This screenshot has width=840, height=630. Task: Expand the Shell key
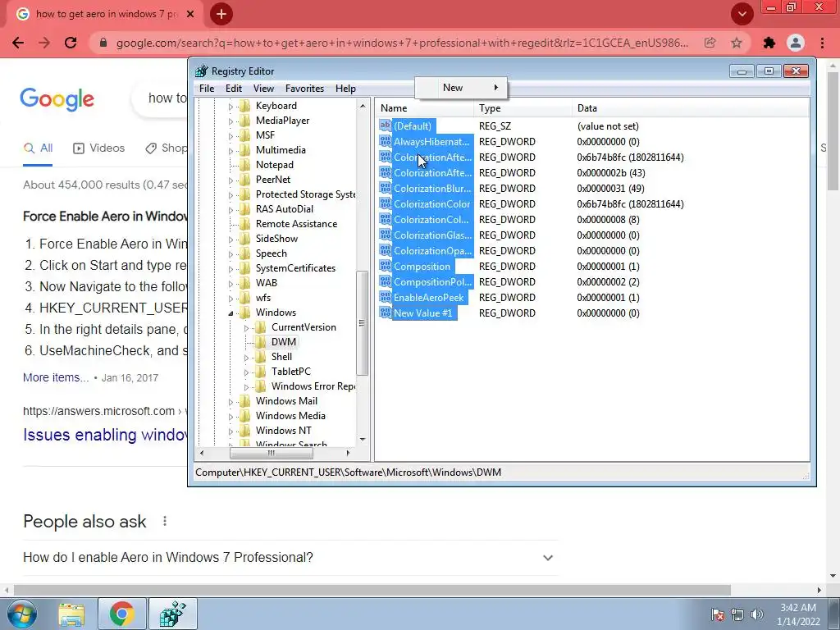tap(246, 357)
